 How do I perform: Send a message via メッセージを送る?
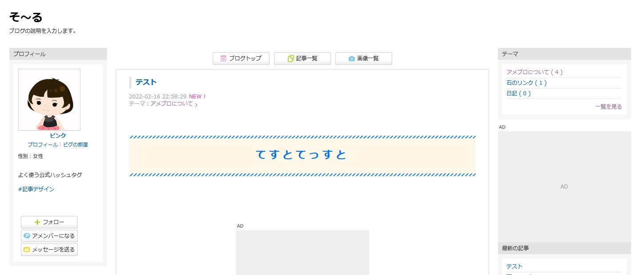[49, 250]
